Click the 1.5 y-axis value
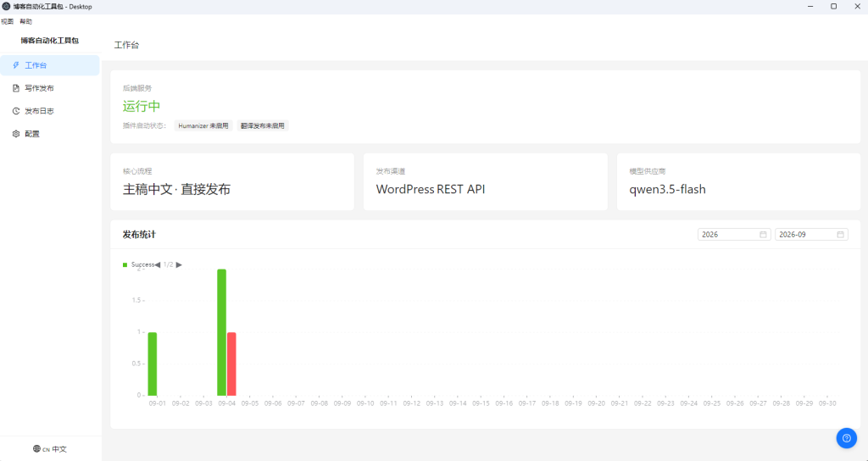Viewport: 868px width, 461px height. (x=137, y=301)
